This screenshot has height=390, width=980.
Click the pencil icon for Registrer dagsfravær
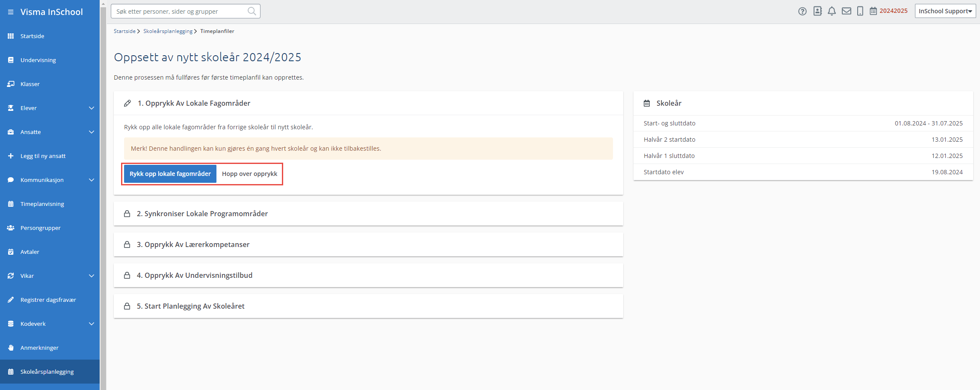(x=11, y=300)
